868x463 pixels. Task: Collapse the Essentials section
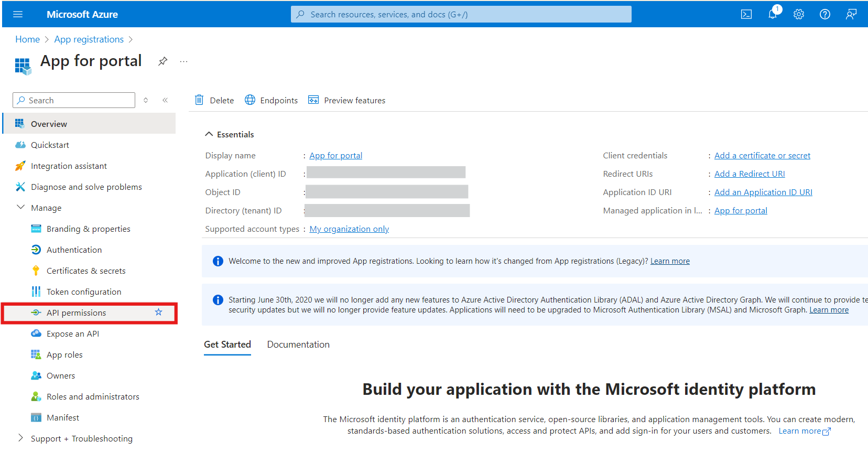tap(209, 134)
